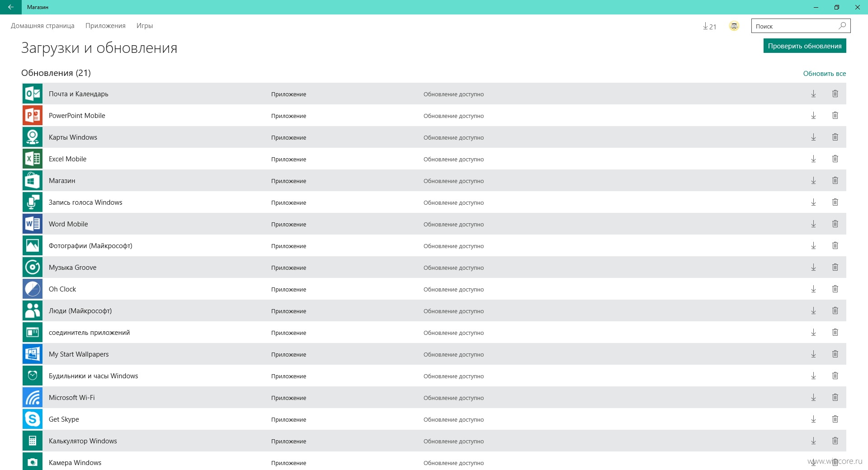Select the PowerPoint Mobile row name

click(77, 115)
